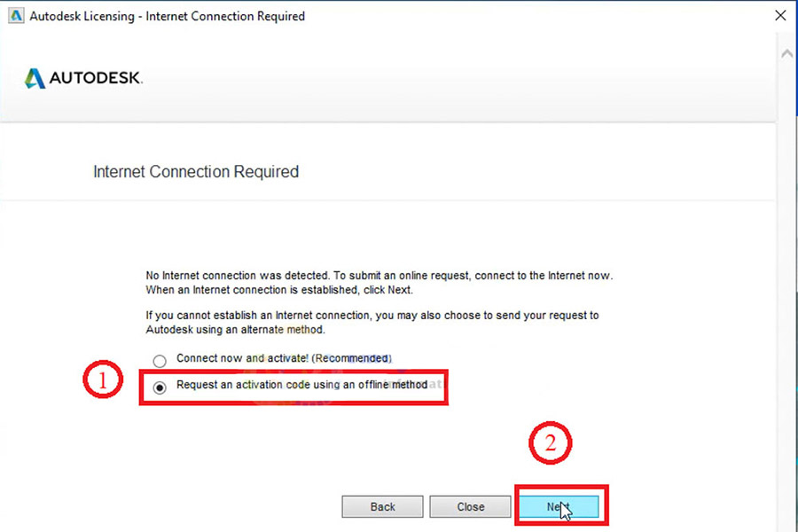This screenshot has width=798, height=532.
Task: Click the scrollbar up arrow
Action: pos(786,53)
